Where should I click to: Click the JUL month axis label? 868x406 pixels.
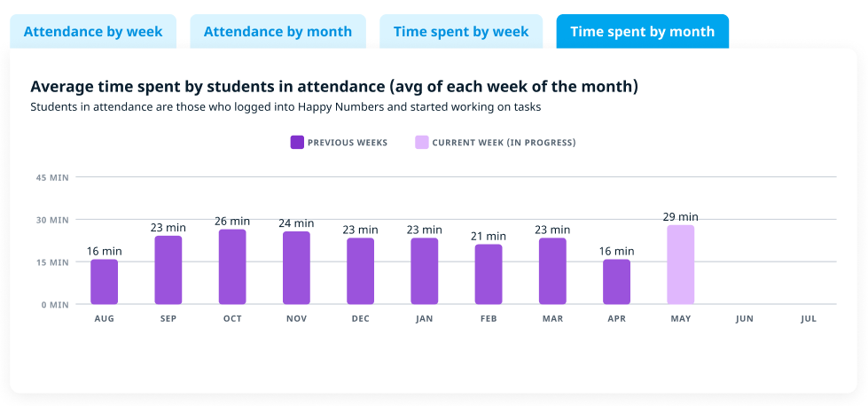tap(808, 318)
